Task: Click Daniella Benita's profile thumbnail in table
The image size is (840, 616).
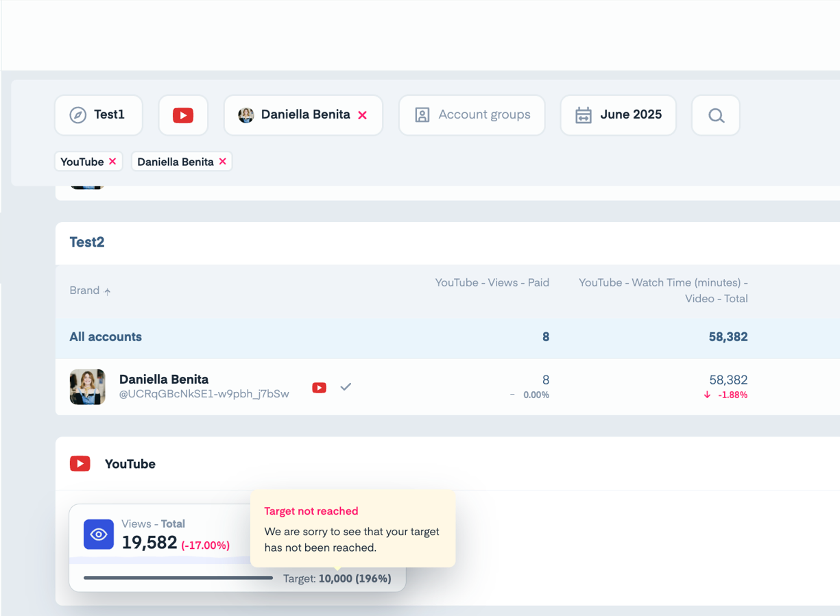Action: (87, 386)
